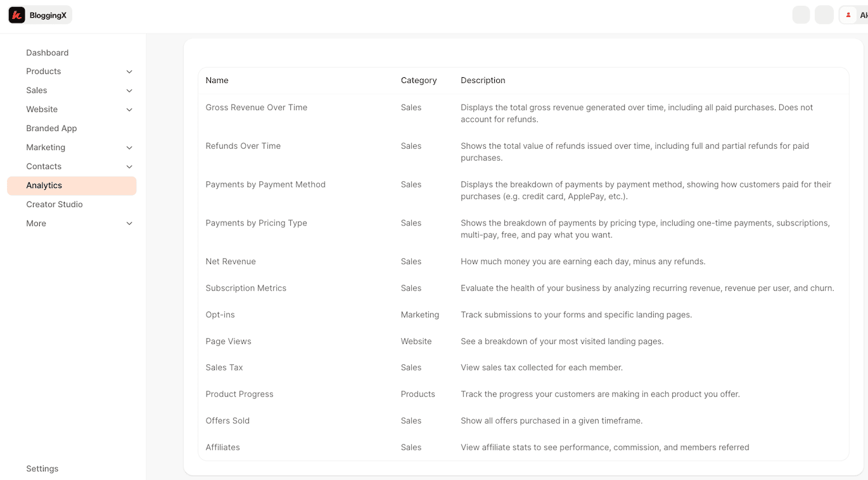Go to Dashboard in the sidebar

[48, 53]
